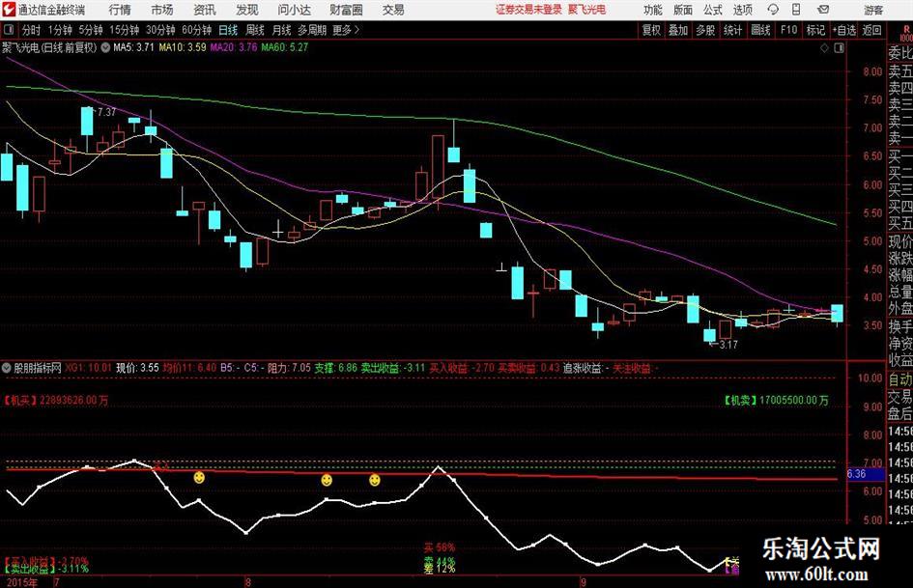
Task: Expand the 股朋指标网 indicator dropdown circle
Action: coord(7,368)
